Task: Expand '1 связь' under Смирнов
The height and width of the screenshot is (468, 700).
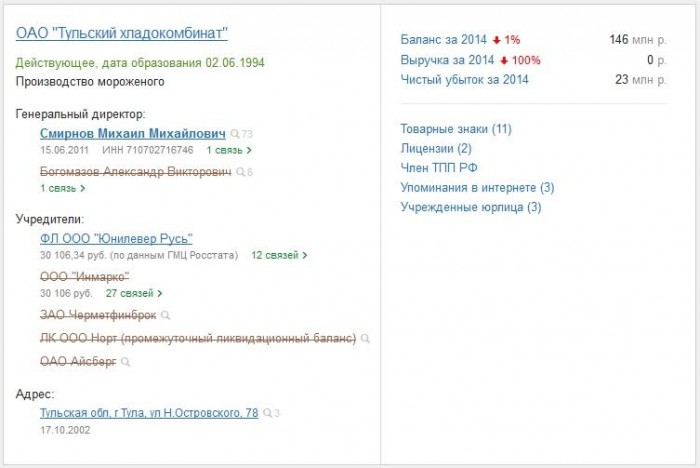Action: tap(229, 150)
